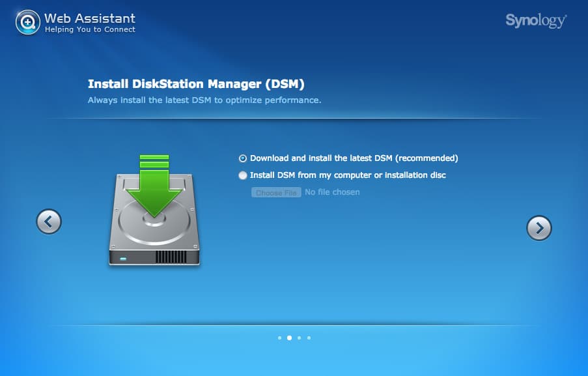Image resolution: width=588 pixels, height=376 pixels.
Task: Click the second, highlighted page indicator dot
Action: (289, 338)
